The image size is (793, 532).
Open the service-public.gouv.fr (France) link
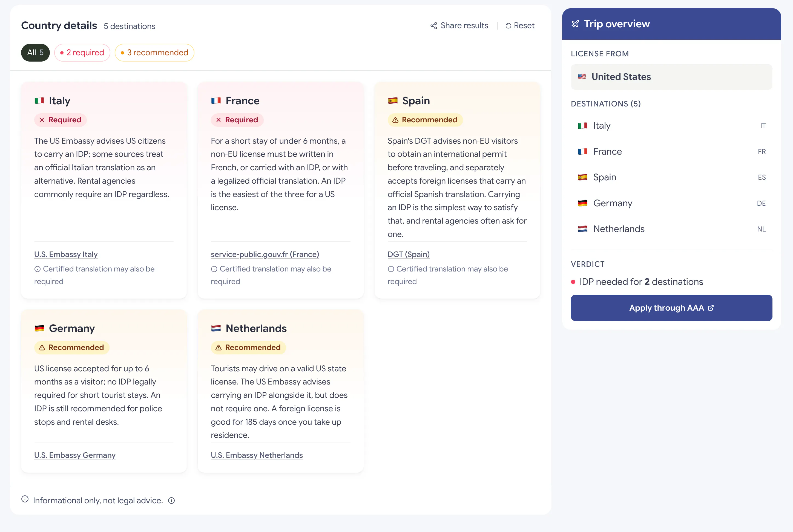click(x=265, y=255)
